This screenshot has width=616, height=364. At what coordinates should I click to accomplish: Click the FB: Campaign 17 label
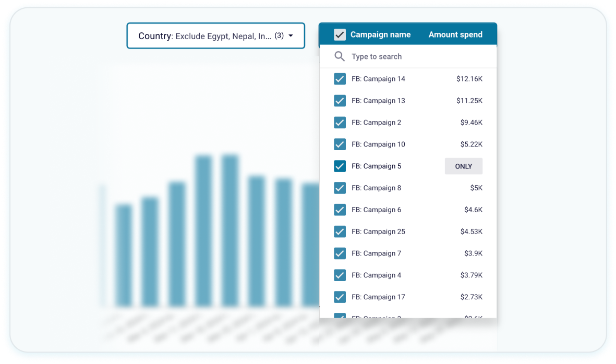pos(378,297)
